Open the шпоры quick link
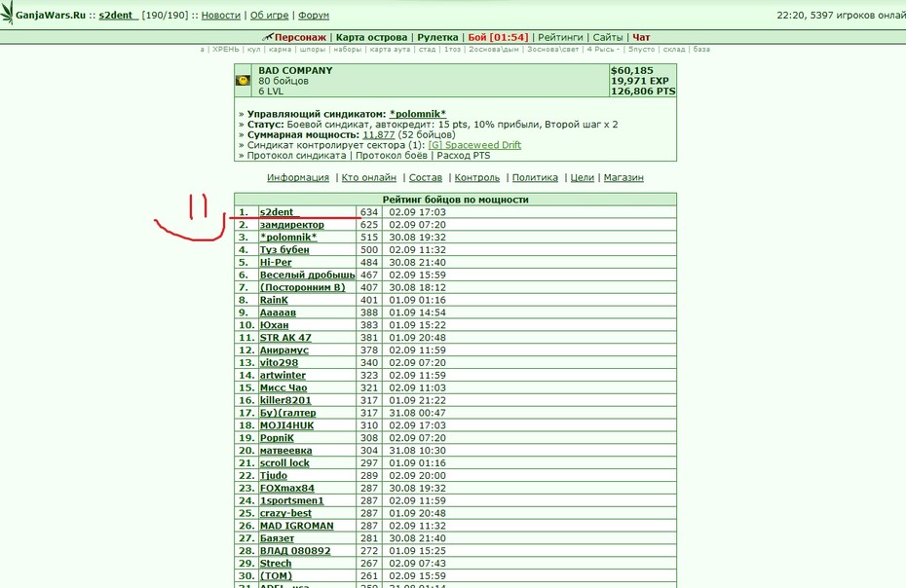 click(313, 50)
